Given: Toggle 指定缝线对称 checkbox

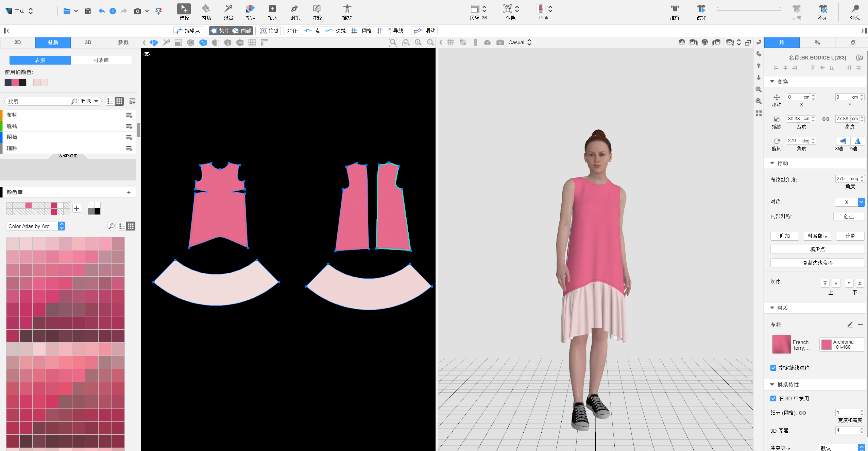Looking at the screenshot, I should coord(773,368).
